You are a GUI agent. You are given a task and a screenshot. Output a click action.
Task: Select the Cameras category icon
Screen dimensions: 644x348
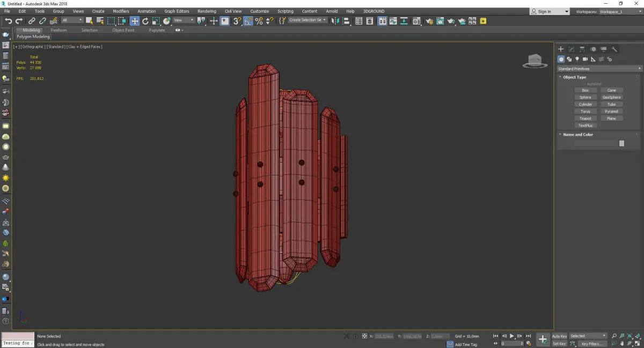click(x=585, y=59)
